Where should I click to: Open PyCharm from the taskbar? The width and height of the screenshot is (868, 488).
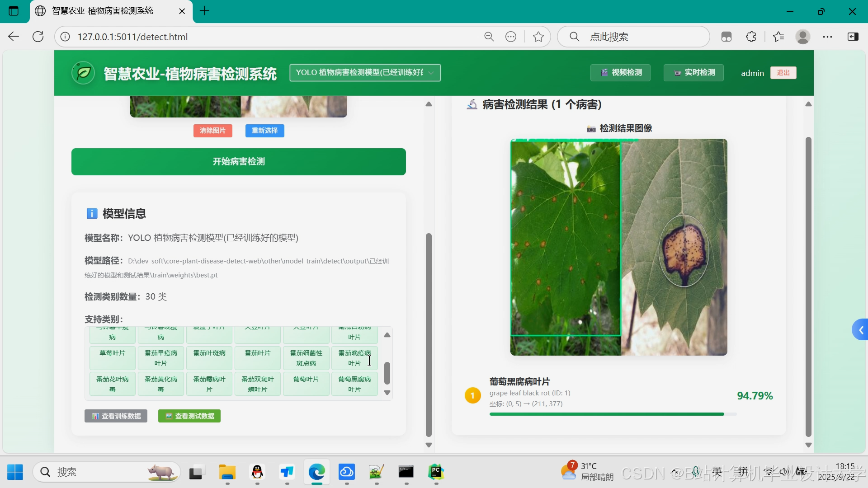pyautogui.click(x=436, y=472)
